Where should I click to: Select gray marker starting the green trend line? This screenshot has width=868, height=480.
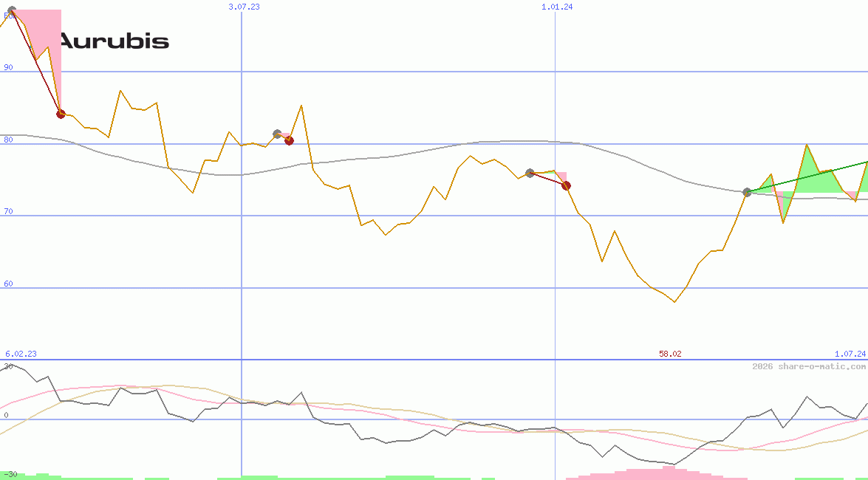coord(747,192)
